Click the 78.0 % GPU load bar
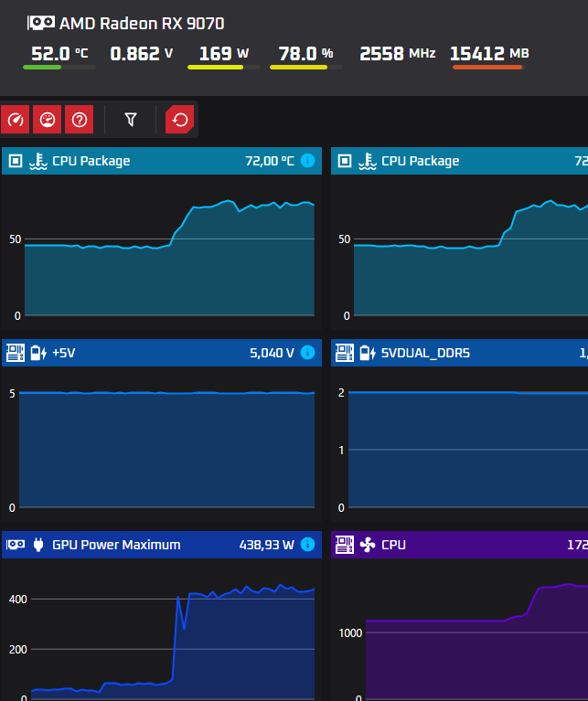 click(x=306, y=67)
